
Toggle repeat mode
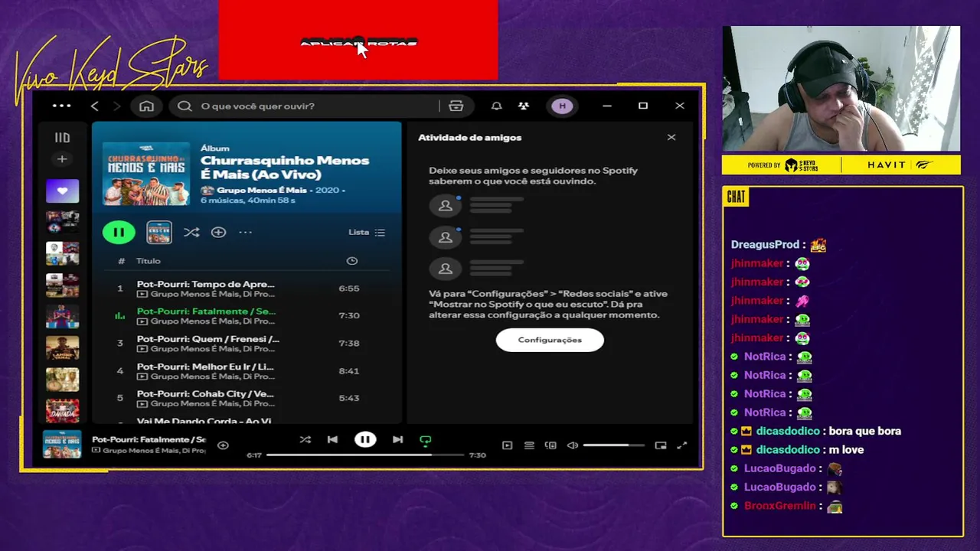tap(426, 440)
